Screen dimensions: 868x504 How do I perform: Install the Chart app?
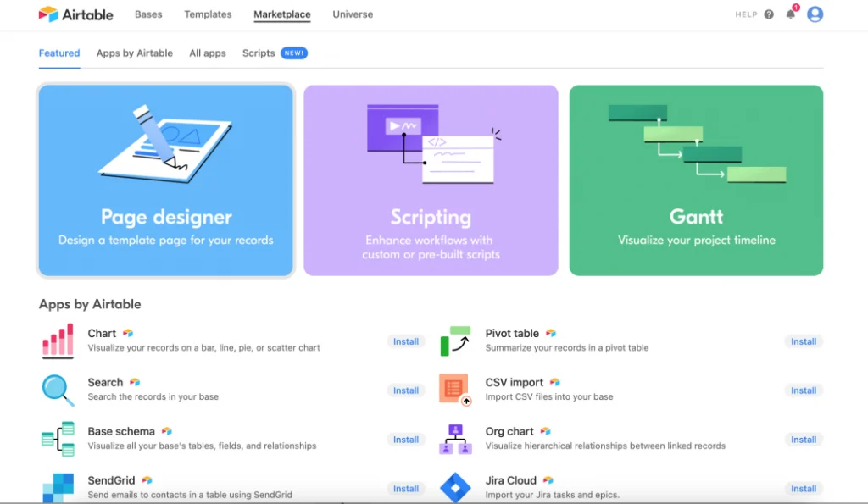(x=406, y=341)
